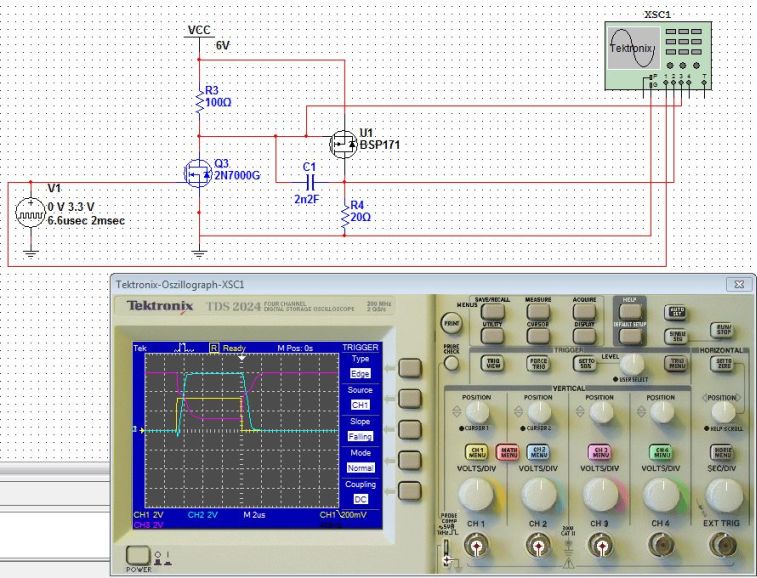Viewport: 757px width, 578px height.
Task: Click the probe compensation slide switch
Action: point(446,553)
